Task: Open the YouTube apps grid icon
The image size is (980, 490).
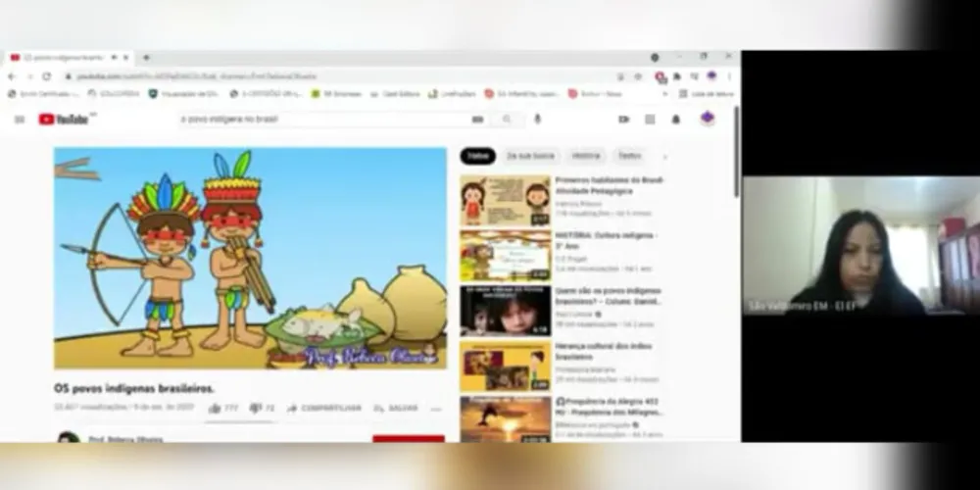Action: 650,120
